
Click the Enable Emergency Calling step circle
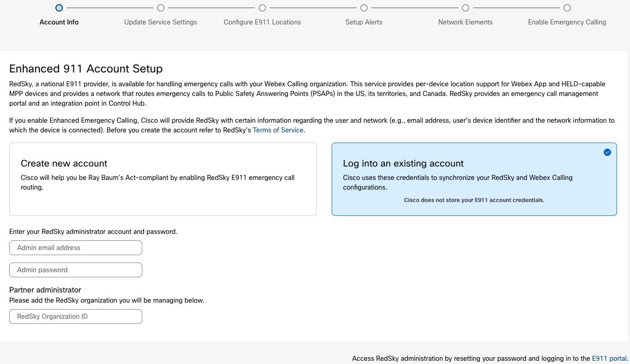pos(567,8)
